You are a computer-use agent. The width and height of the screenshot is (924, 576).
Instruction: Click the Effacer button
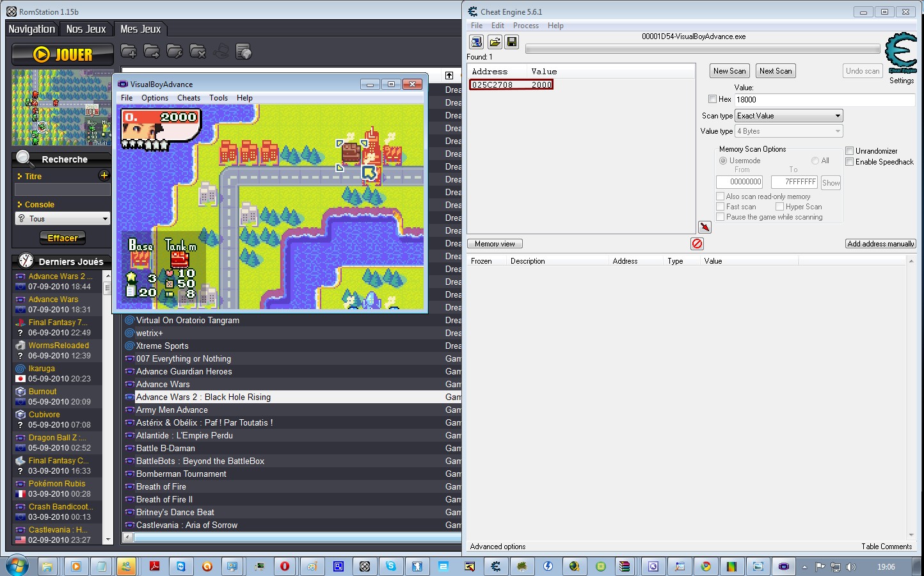[x=63, y=238]
